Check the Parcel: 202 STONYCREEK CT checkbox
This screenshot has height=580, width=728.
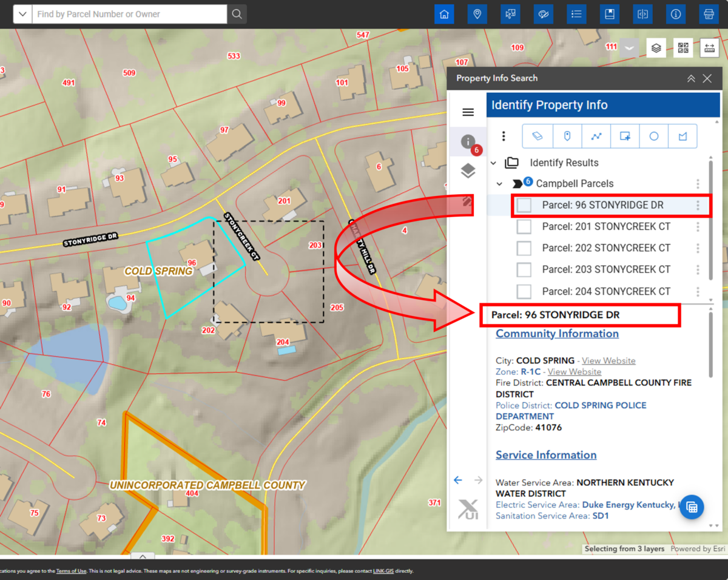(524, 248)
